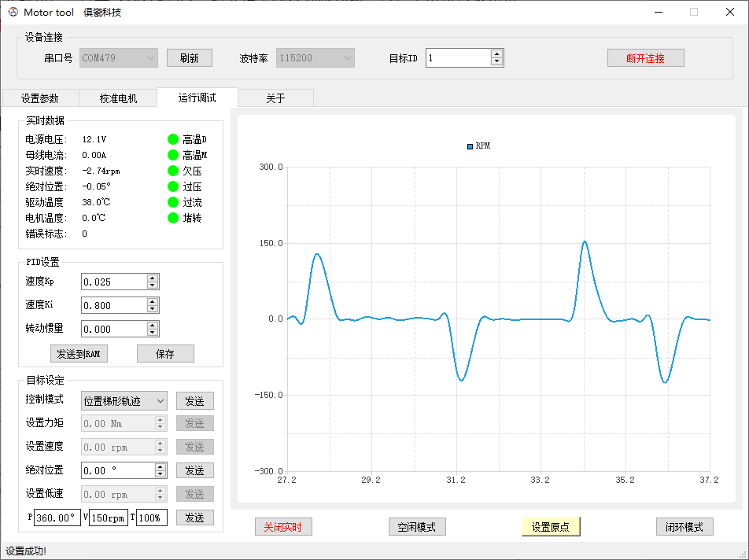Click 断开连接 to disconnect the device

pos(645,57)
